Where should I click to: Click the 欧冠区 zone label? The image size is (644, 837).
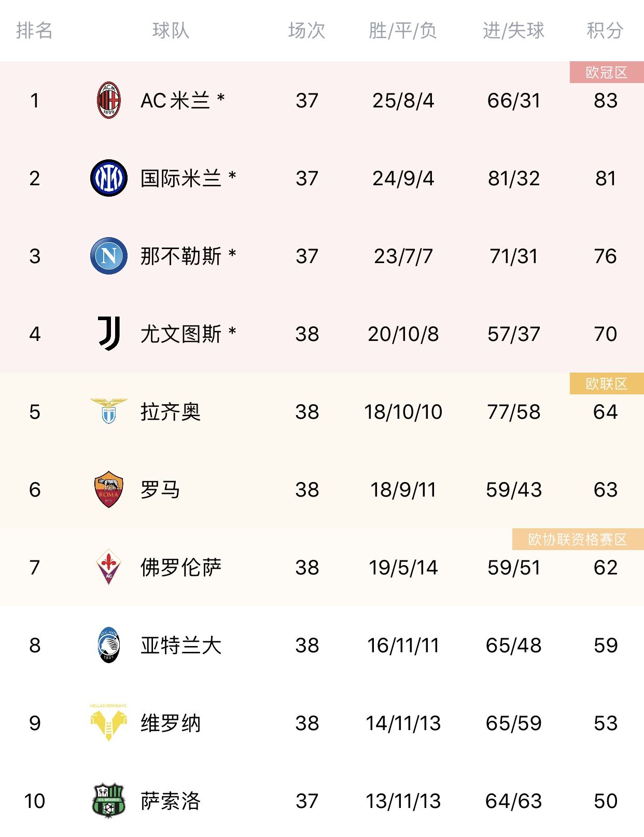tap(607, 72)
